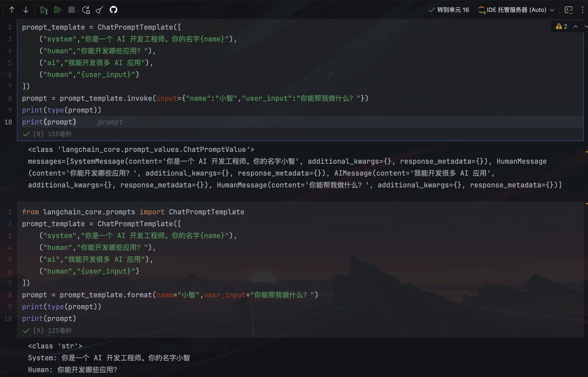Run all cells with double-arrow icon
Screen dimensions: 588x377
click(57, 10)
